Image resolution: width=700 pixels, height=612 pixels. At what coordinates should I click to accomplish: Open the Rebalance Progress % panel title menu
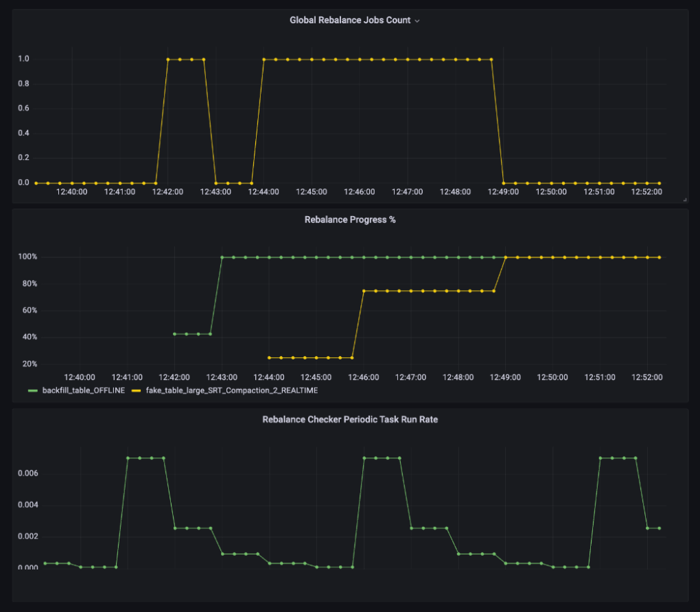349,220
